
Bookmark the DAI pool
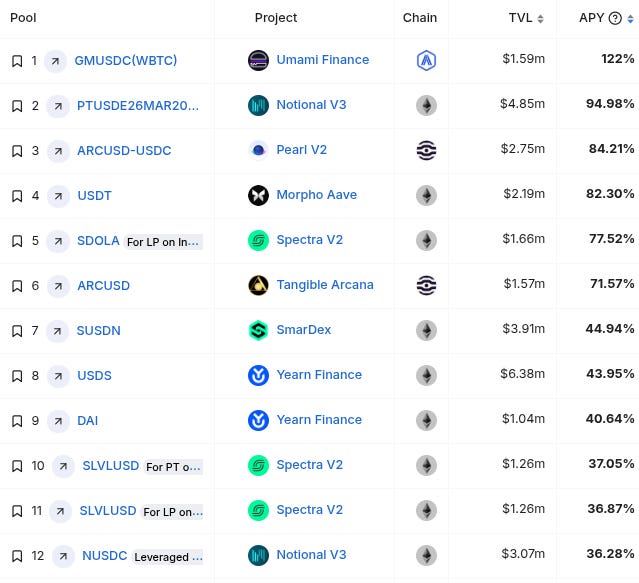(x=17, y=421)
